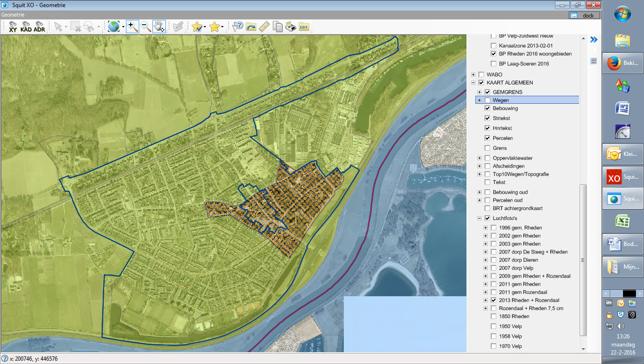The image size is (644, 364).
Task: Expand the WABO layer group
Action: (473, 75)
